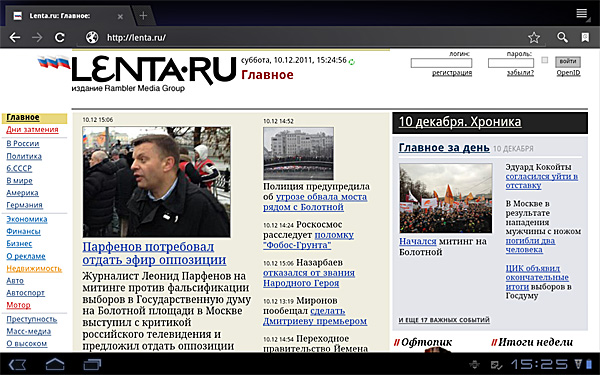The width and height of the screenshot is (600, 375).
Task: Click the регистрация link
Action: 452,73
